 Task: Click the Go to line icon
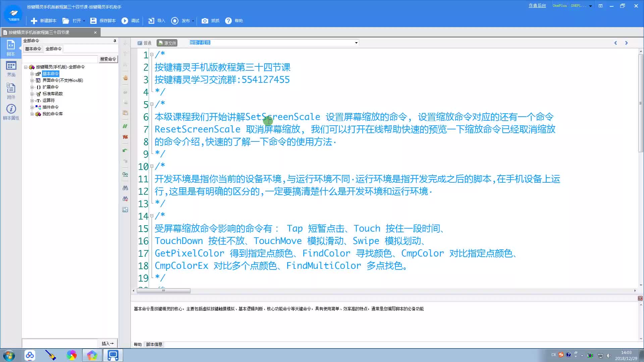click(125, 174)
